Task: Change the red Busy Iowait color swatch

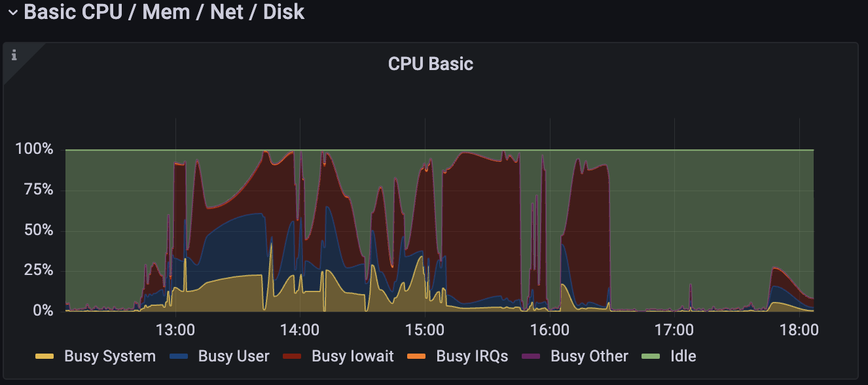Action: point(292,357)
